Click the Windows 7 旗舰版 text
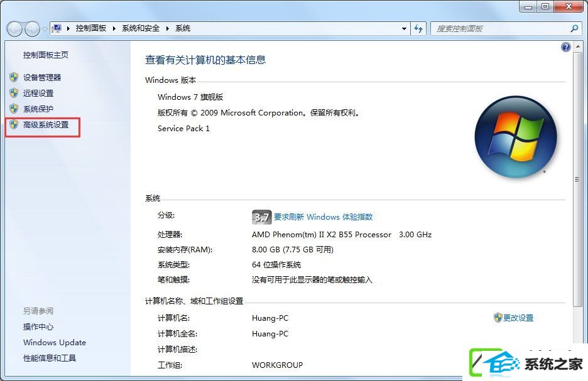The height and width of the screenshot is (381, 588). point(190,97)
